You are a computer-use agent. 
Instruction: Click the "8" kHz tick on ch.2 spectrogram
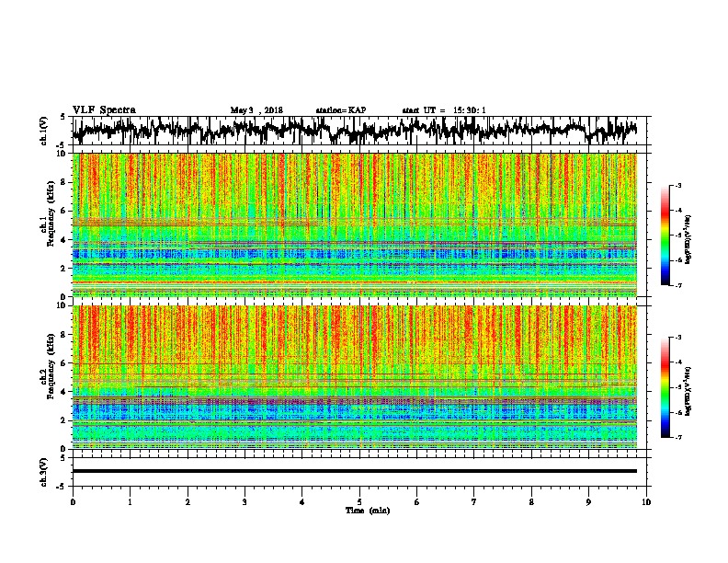click(64, 335)
